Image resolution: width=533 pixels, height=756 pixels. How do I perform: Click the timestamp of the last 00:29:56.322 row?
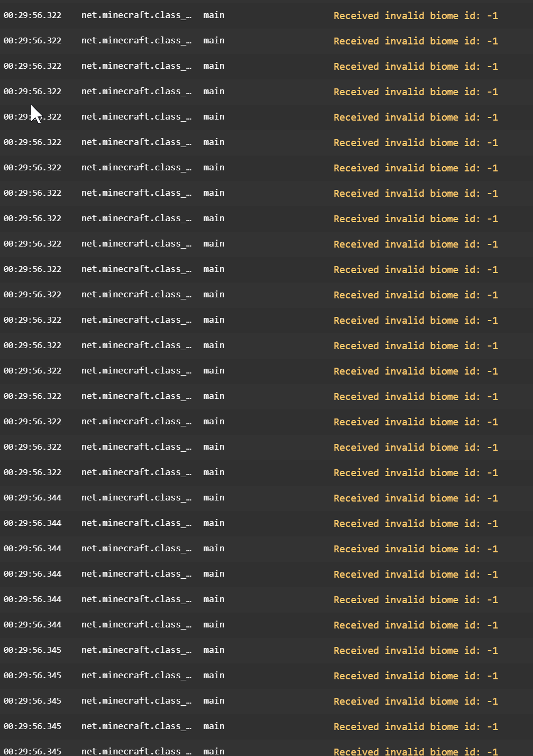click(x=32, y=472)
